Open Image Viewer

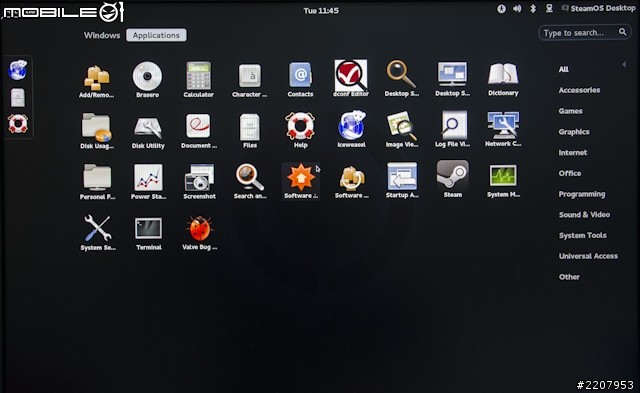(402, 129)
